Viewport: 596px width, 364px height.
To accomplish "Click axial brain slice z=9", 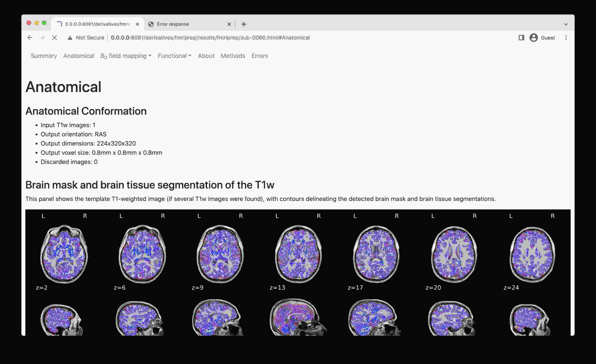I will pyautogui.click(x=220, y=254).
